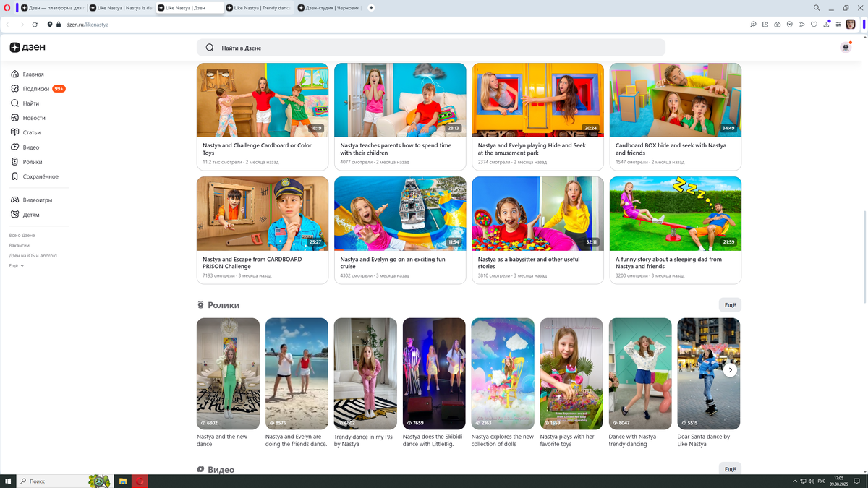Viewport: 868px width, 488px height.
Task: Reload the page with the refresh icon
Action: [35, 25]
